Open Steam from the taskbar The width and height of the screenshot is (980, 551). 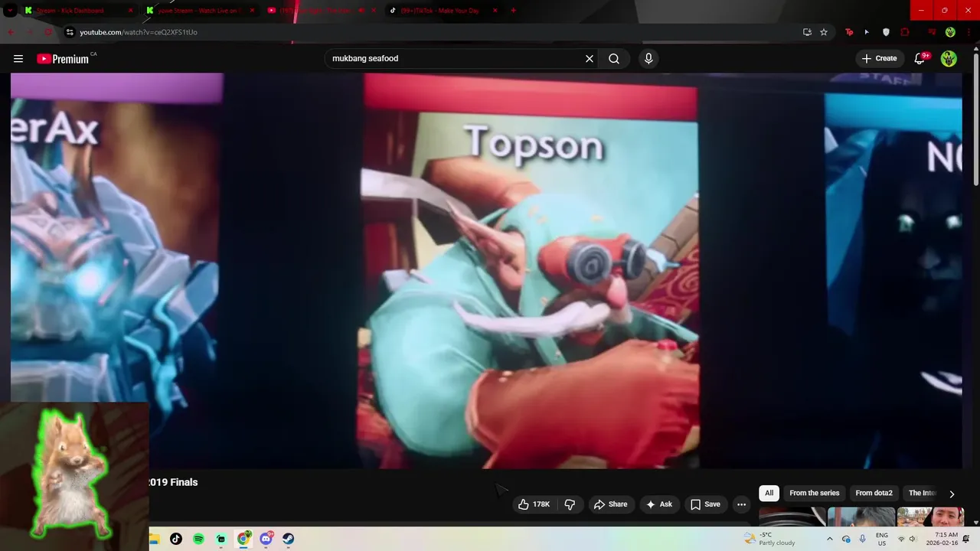point(288,539)
